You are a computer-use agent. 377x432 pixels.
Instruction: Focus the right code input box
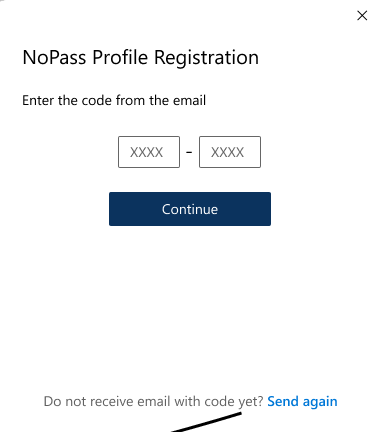230,152
